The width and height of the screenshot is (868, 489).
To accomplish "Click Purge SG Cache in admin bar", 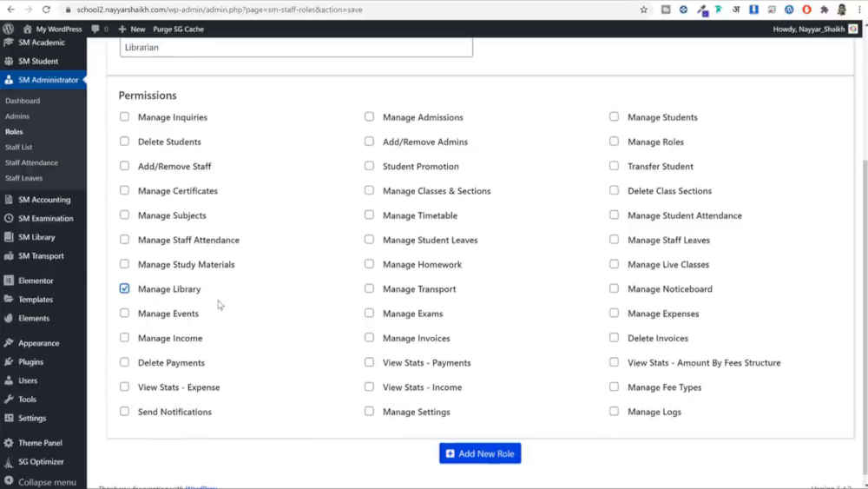I will [x=178, y=29].
